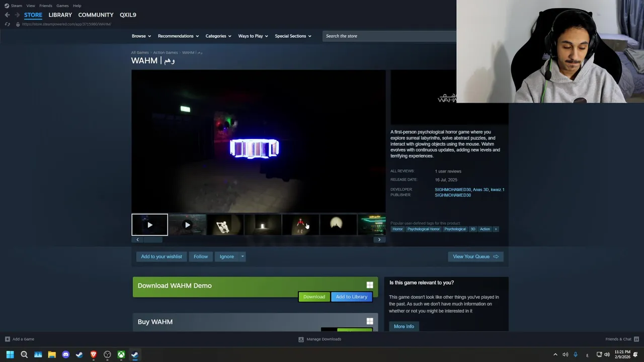The image size is (644, 362).
Task: Go back with the navigation back arrow
Action: tap(7, 15)
